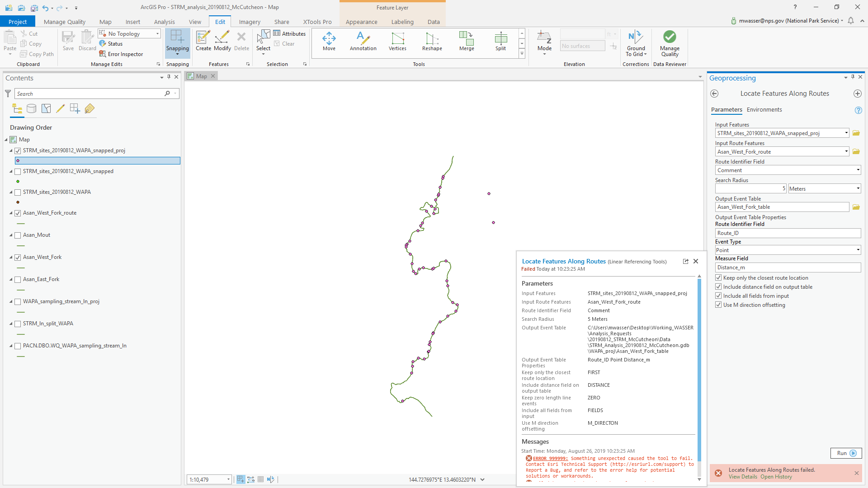This screenshot has width=868, height=488.
Task: Show the STRM_sites_20190812_WAPA_snapped layer
Action: click(x=18, y=171)
